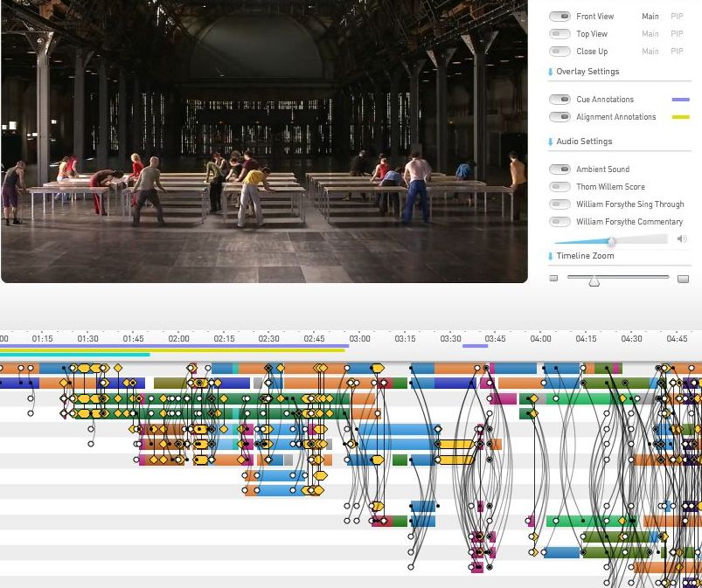
Task: Set Close Up as Main
Action: pos(650,52)
